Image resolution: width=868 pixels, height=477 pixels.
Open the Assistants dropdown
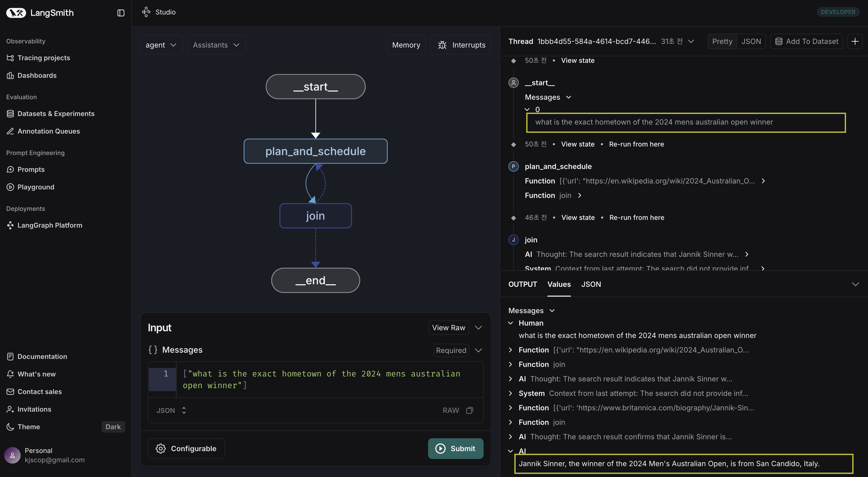(216, 45)
